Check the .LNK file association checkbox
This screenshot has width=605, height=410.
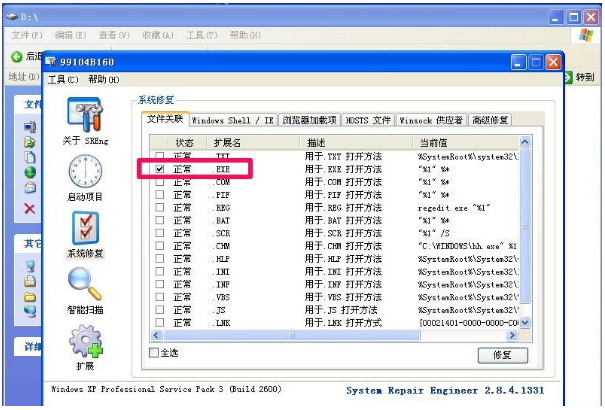tap(160, 323)
